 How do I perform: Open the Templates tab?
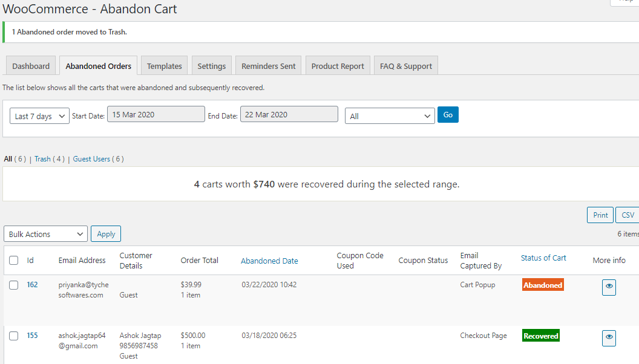click(x=164, y=66)
